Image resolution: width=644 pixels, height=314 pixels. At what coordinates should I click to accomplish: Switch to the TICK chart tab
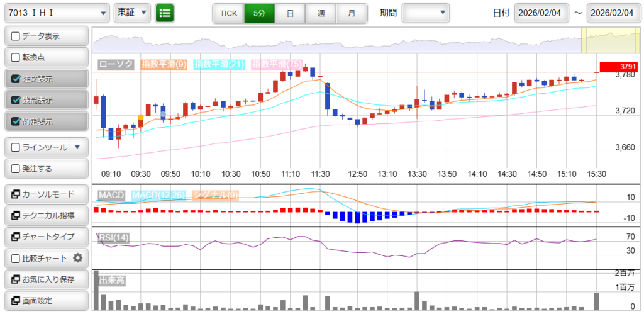tap(228, 13)
